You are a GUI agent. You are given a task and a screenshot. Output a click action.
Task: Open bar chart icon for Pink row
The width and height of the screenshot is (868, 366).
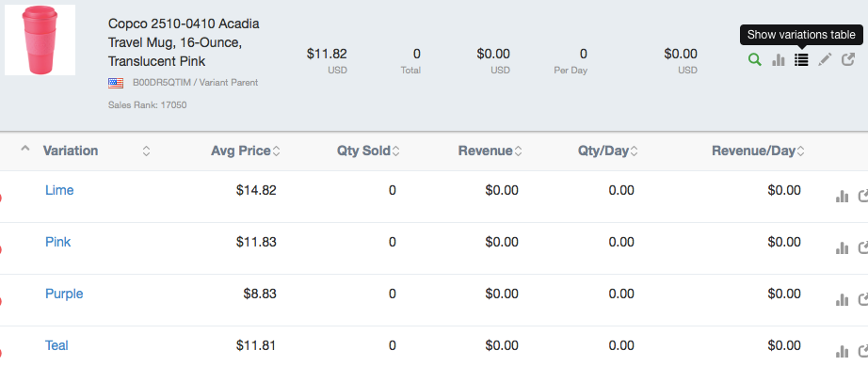tap(842, 248)
